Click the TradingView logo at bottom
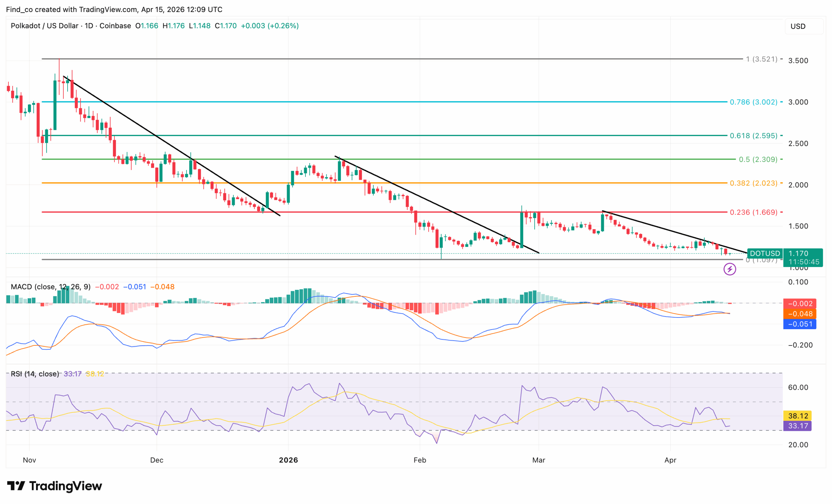Viewport: 832px width, 504px height. [x=54, y=486]
